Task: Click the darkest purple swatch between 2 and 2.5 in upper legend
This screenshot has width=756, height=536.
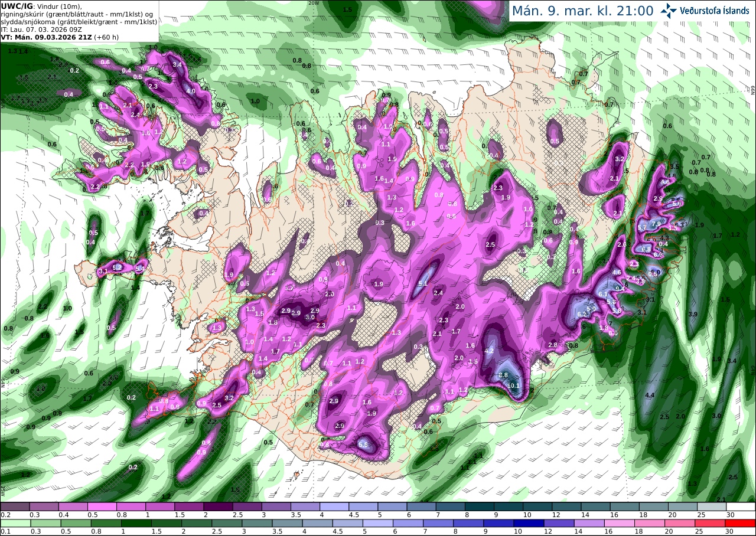Action: (218, 506)
